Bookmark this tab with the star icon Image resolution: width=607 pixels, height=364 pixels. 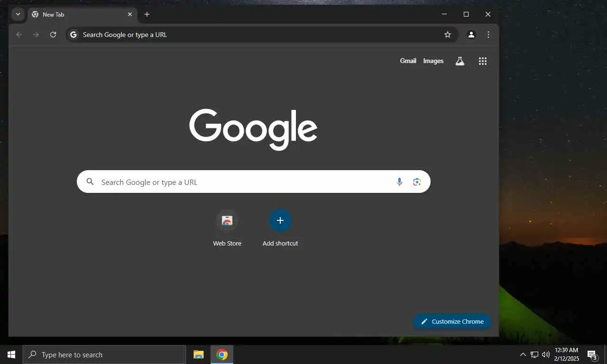448,35
